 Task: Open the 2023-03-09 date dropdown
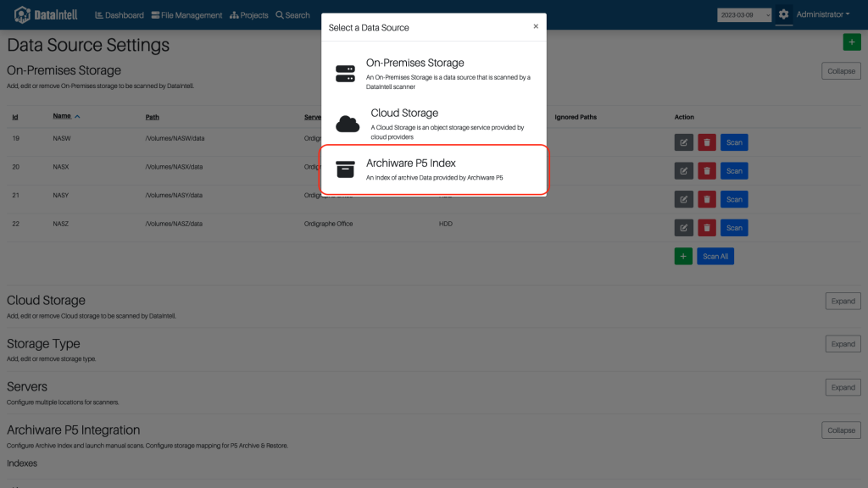744,15
